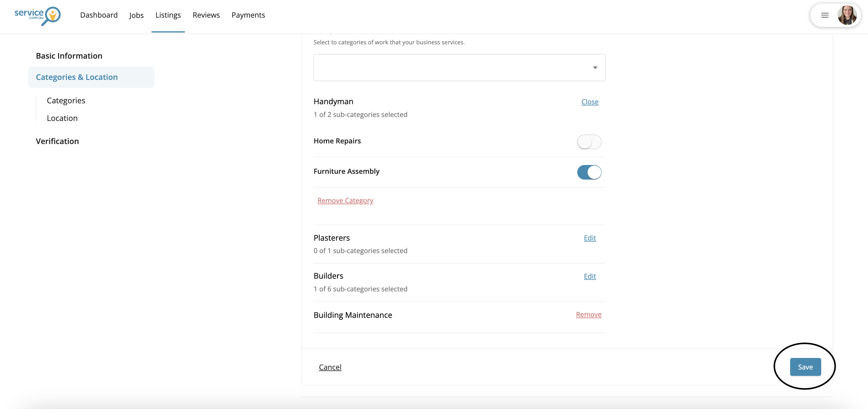Click the user profile avatar
The width and height of the screenshot is (868, 409).
[847, 15]
